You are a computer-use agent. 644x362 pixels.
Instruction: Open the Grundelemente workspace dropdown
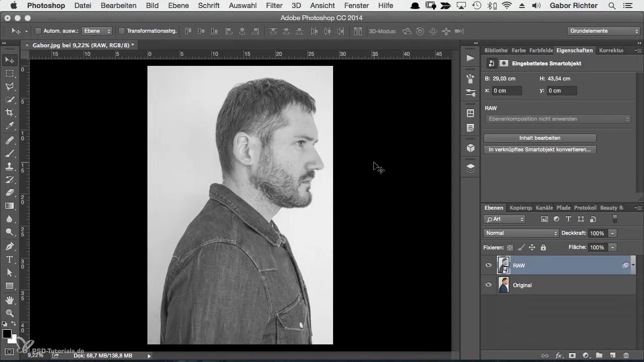point(604,31)
